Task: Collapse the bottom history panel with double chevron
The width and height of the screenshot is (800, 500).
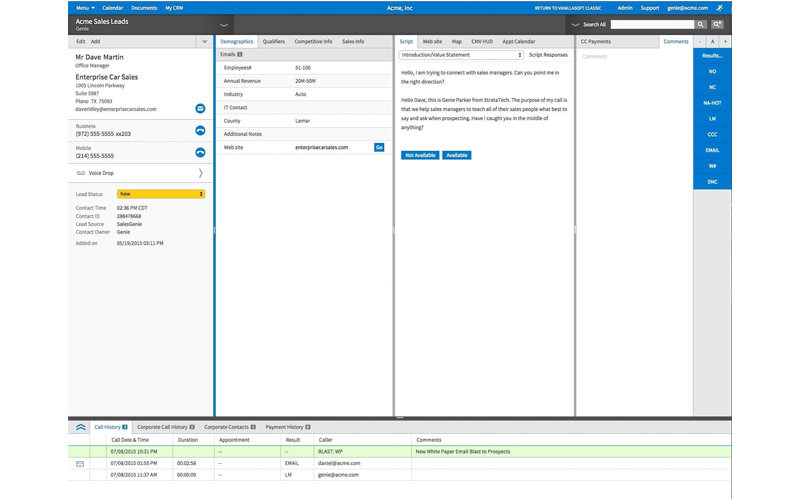Action: click(x=80, y=427)
